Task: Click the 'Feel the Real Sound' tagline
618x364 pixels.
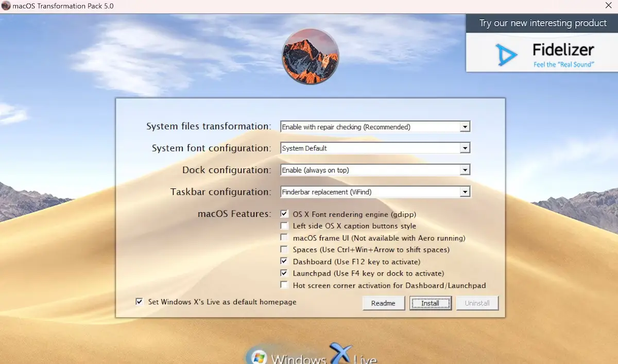Action: click(x=563, y=64)
